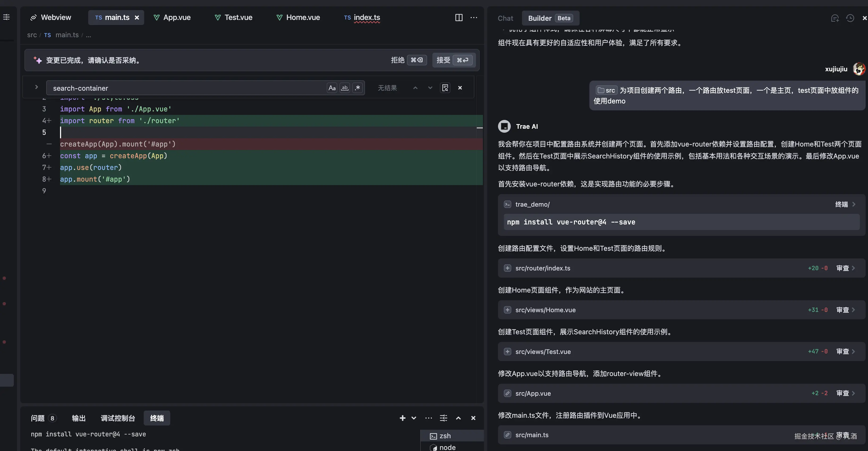The image size is (868, 451).
Task: Open new terminal profile dropdown arrow
Action: [414, 418]
